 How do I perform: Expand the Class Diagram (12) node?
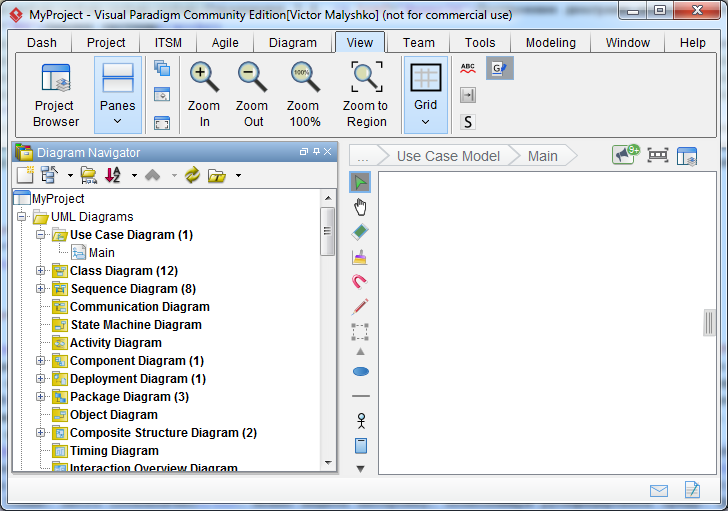tap(40, 270)
